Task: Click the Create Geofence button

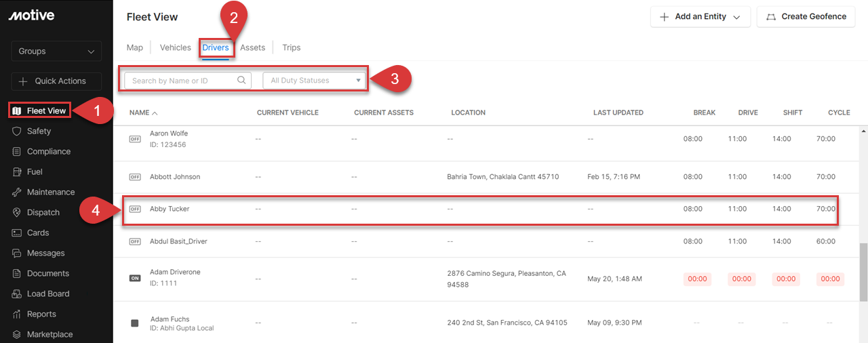Action: (806, 16)
